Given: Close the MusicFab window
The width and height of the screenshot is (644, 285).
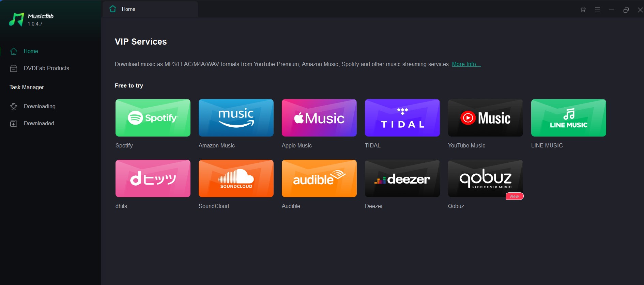Looking at the screenshot, I should pyautogui.click(x=640, y=10).
